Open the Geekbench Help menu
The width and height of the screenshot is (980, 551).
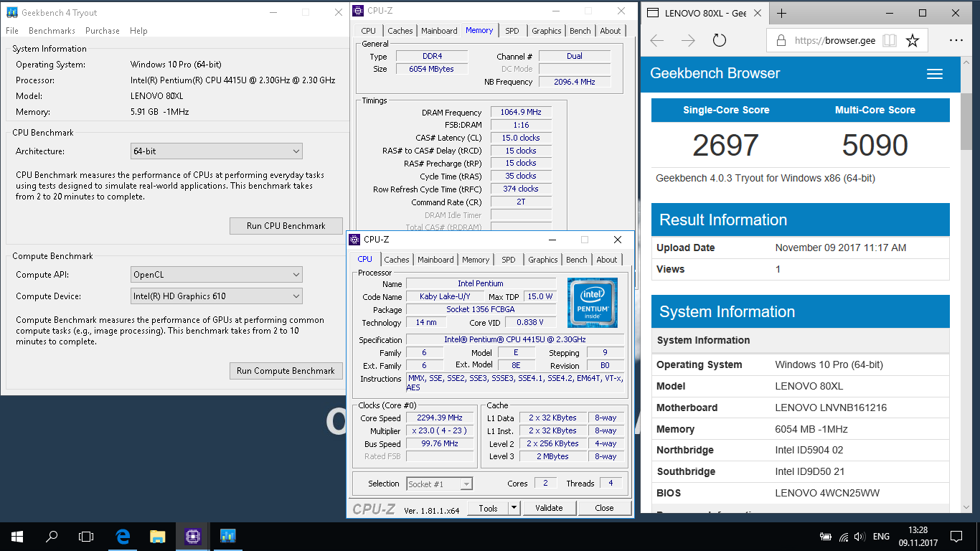coord(138,31)
